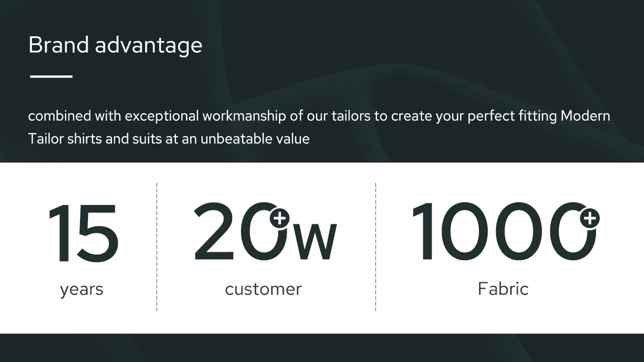Click the word Brand in the heading
The image size is (644, 362).
coord(58,45)
